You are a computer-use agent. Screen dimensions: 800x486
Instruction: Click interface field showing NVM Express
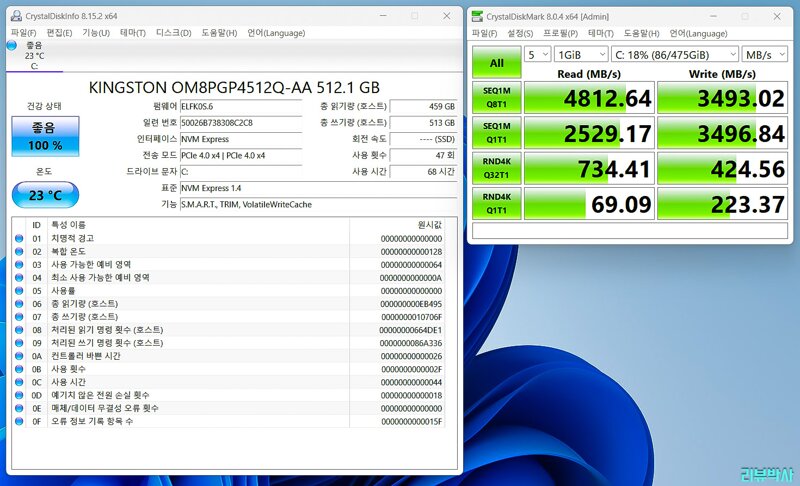241,139
